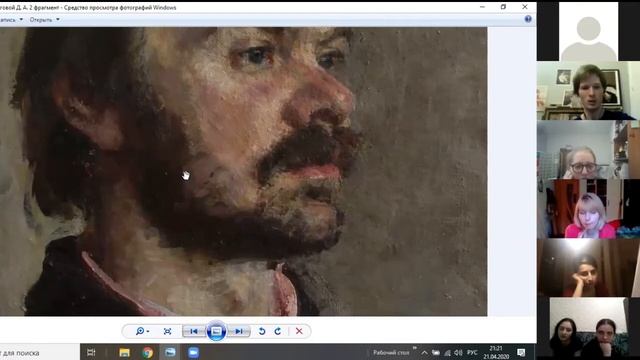Open the notification center icon
The height and width of the screenshot is (360, 640).
pos(521,353)
